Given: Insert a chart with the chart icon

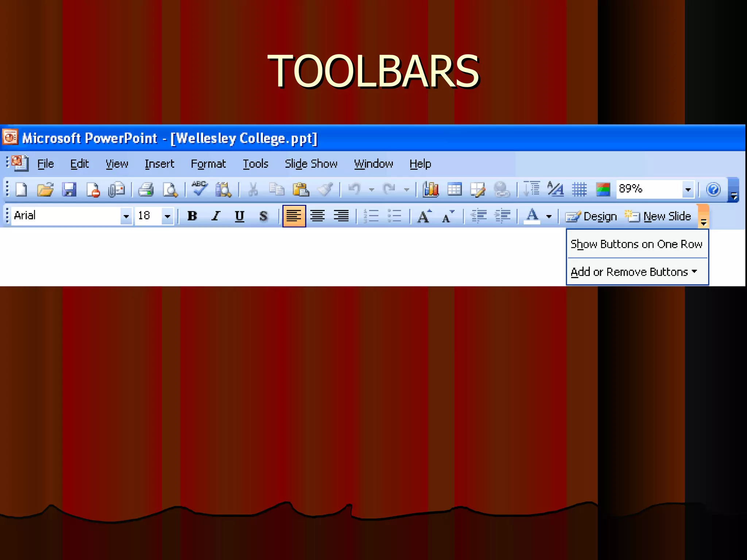Looking at the screenshot, I should (x=431, y=190).
